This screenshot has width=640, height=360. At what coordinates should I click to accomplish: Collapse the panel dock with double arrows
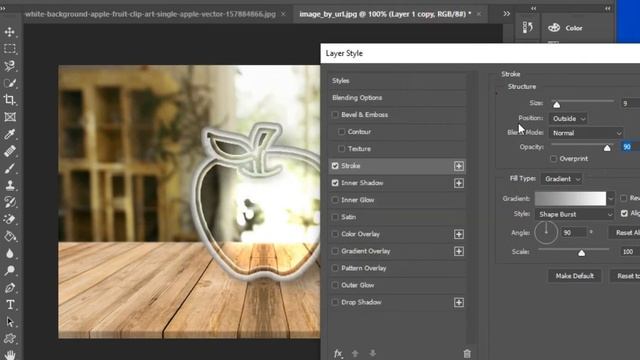point(608,8)
